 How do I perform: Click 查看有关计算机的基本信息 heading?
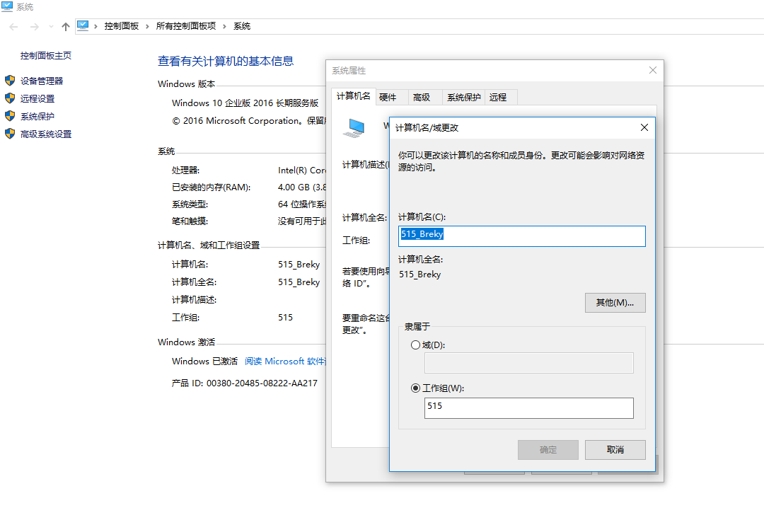(226, 61)
